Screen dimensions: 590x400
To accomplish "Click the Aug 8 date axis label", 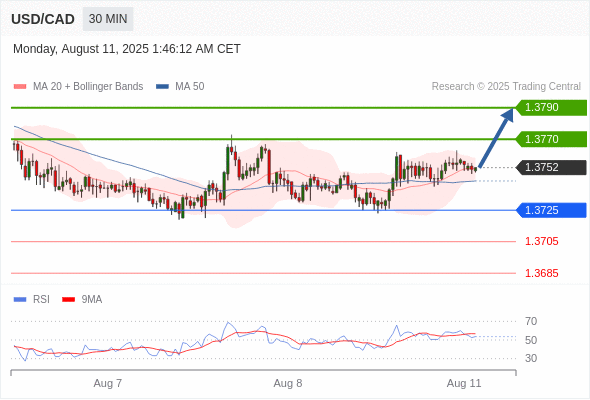I will 288,383.
